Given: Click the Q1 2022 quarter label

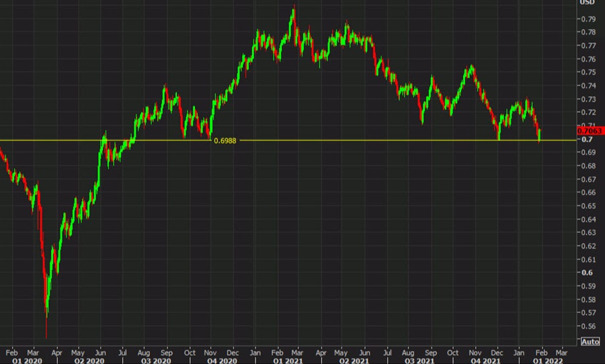Looking at the screenshot, I should 548,361.
